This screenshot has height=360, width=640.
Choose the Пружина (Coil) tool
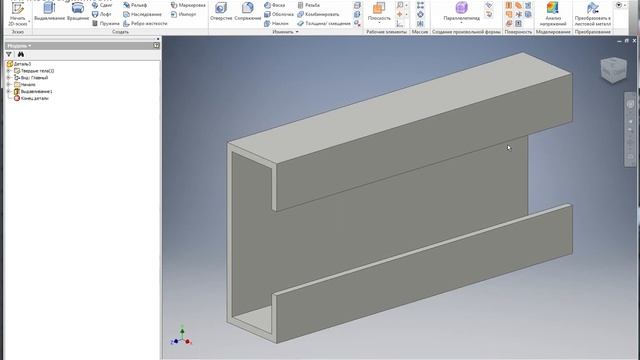pos(105,24)
